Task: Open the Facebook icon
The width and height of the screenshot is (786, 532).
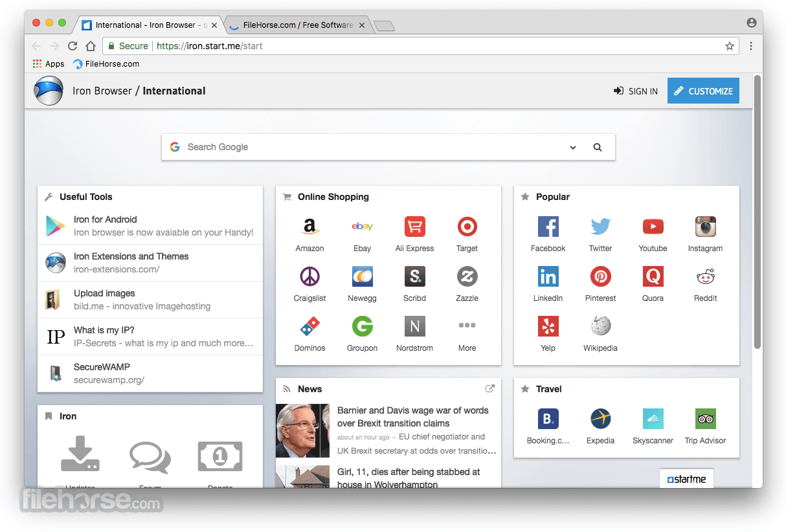Action: 548,227
